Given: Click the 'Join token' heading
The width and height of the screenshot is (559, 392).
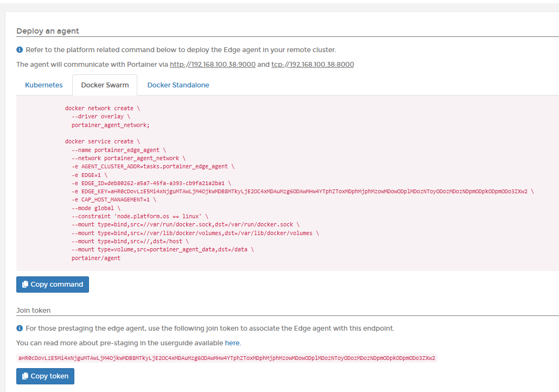Looking at the screenshot, I should point(34,311).
